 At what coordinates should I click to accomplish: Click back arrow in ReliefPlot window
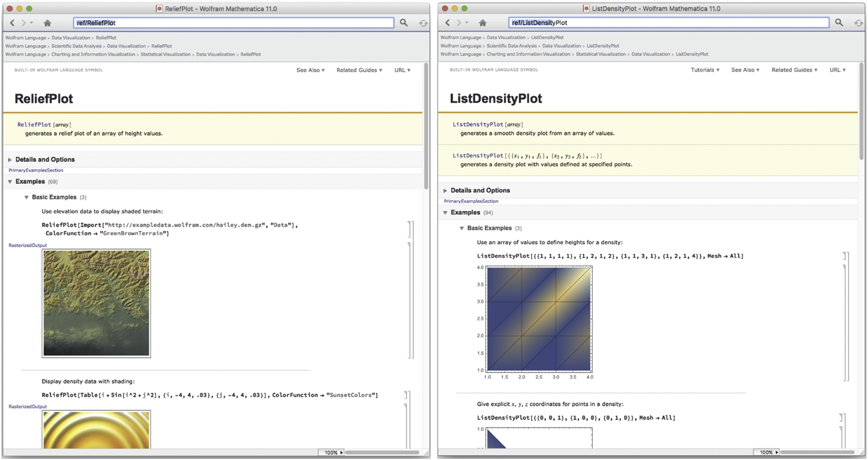tap(12, 23)
